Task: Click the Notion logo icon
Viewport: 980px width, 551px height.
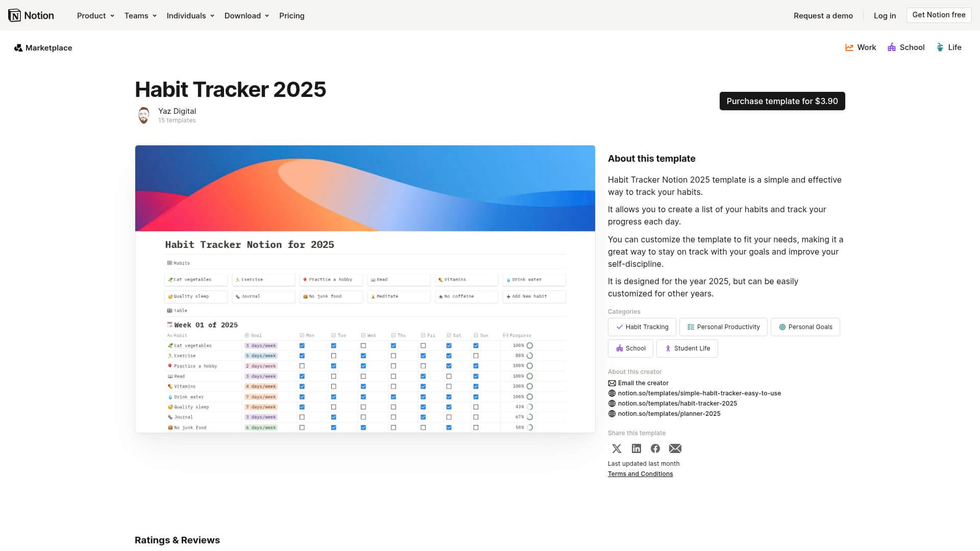Action: pos(15,15)
